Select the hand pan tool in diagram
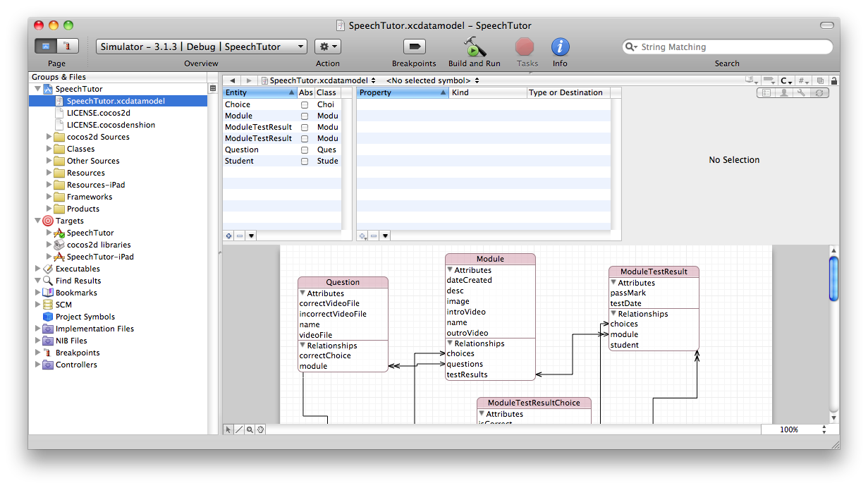This screenshot has height=488, width=868. pyautogui.click(x=260, y=429)
